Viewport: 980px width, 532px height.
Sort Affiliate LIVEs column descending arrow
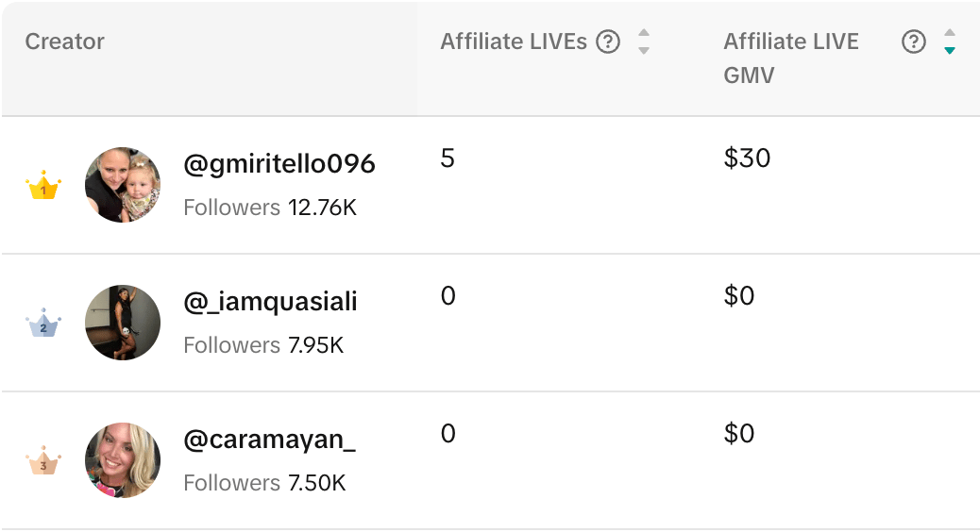click(644, 51)
